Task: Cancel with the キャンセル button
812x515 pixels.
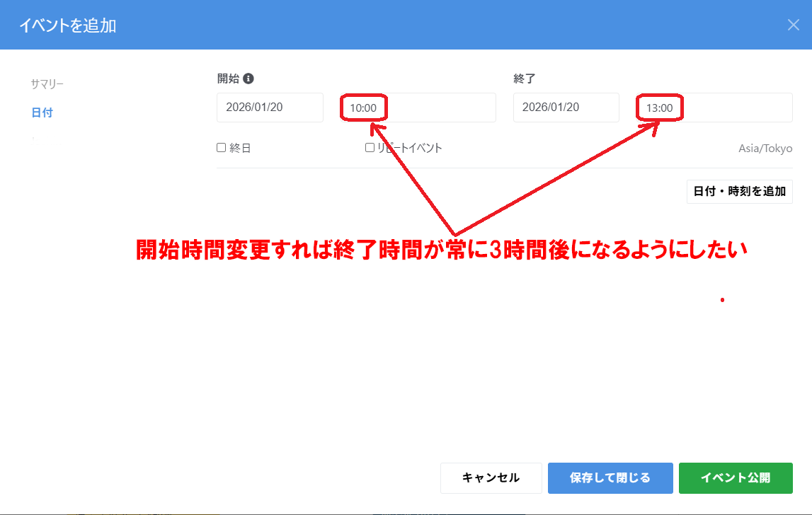Action: coord(491,478)
